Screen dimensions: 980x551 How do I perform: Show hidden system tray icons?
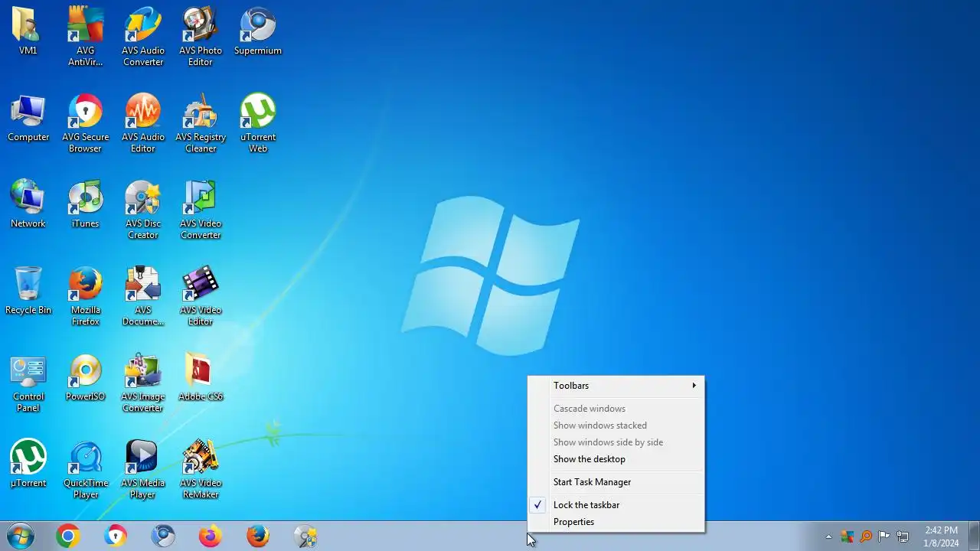click(828, 536)
